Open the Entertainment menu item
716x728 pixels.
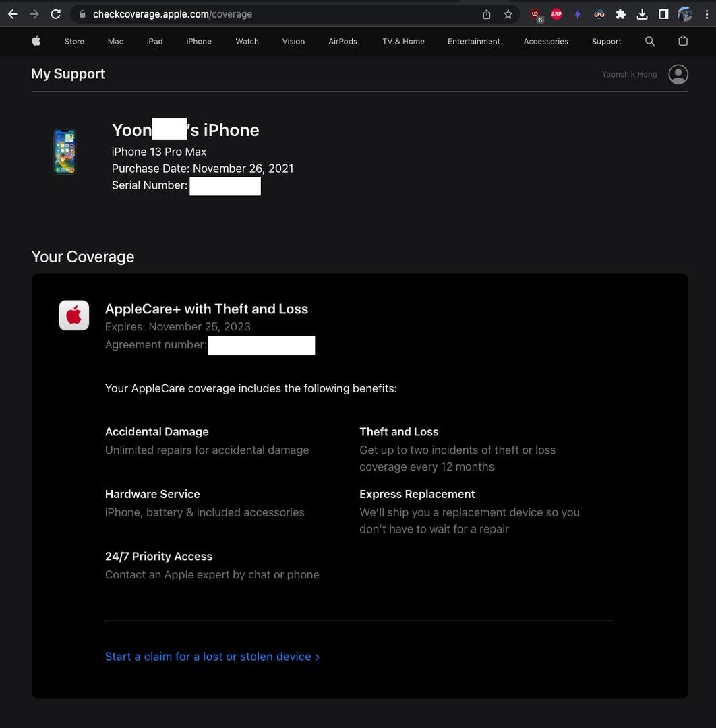coord(473,41)
